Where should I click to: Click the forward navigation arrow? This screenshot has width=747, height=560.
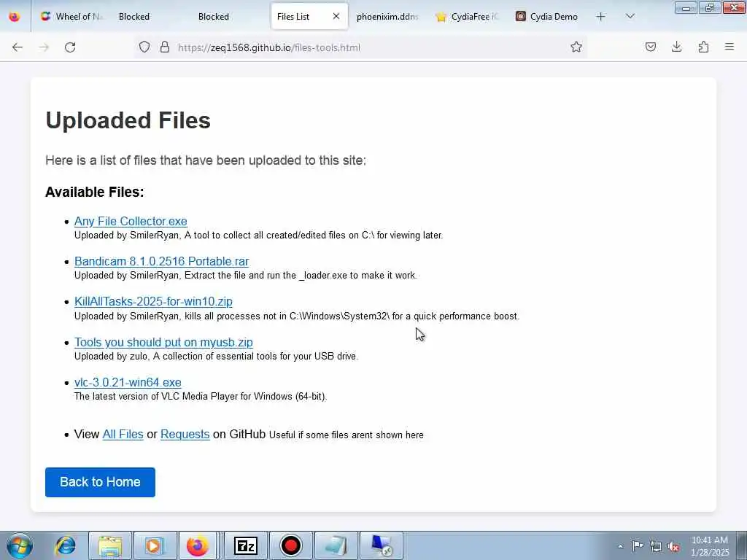44,47
